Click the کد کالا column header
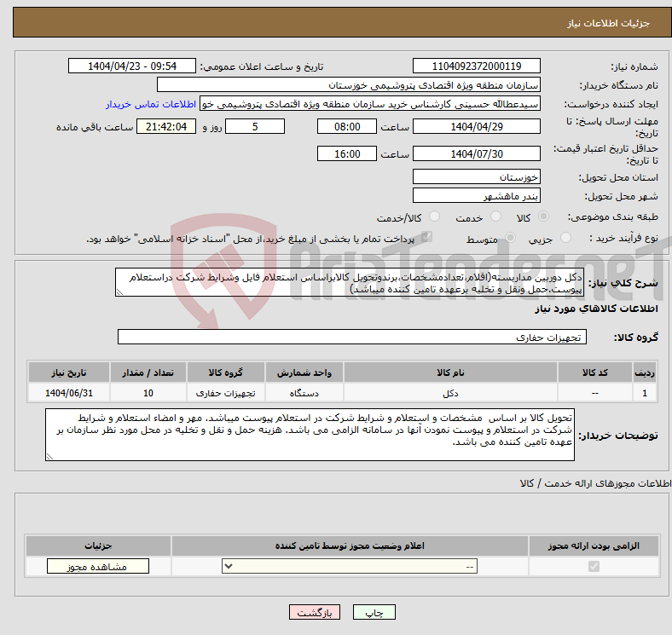Screen dimensions: 672x635 coord(595,372)
